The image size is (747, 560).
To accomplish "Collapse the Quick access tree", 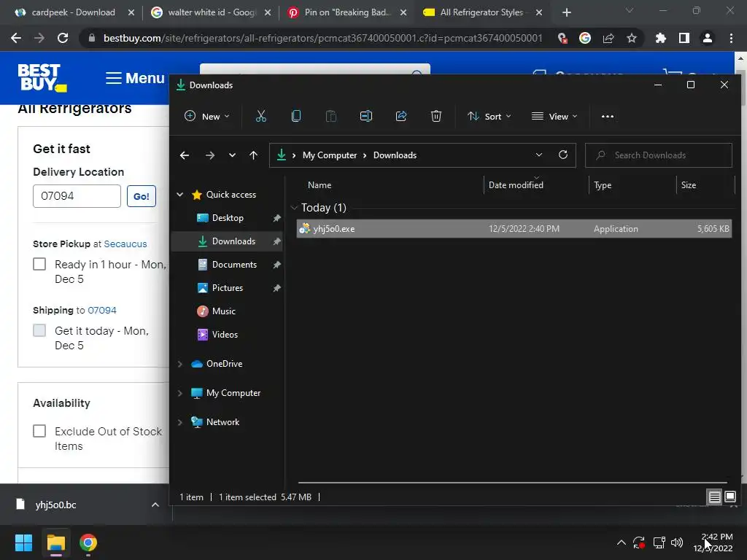I will pos(180,194).
